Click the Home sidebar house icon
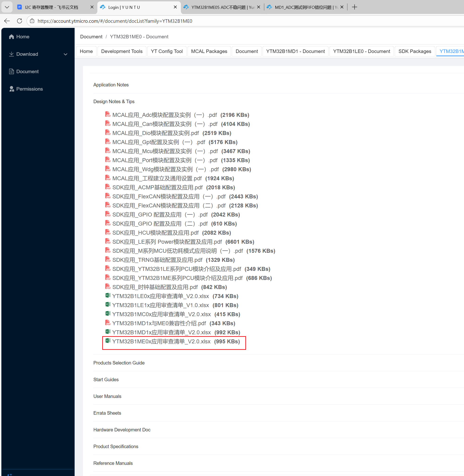 11,36
